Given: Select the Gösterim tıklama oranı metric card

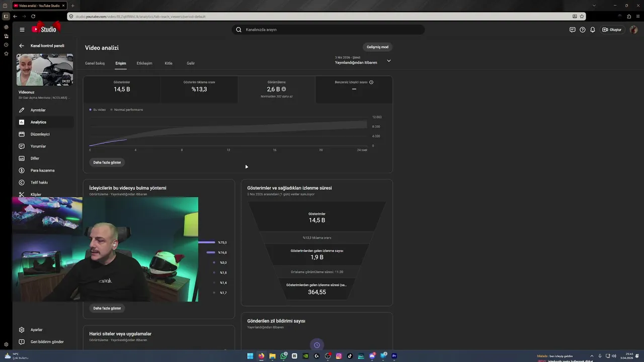Looking at the screenshot, I should point(199,89).
